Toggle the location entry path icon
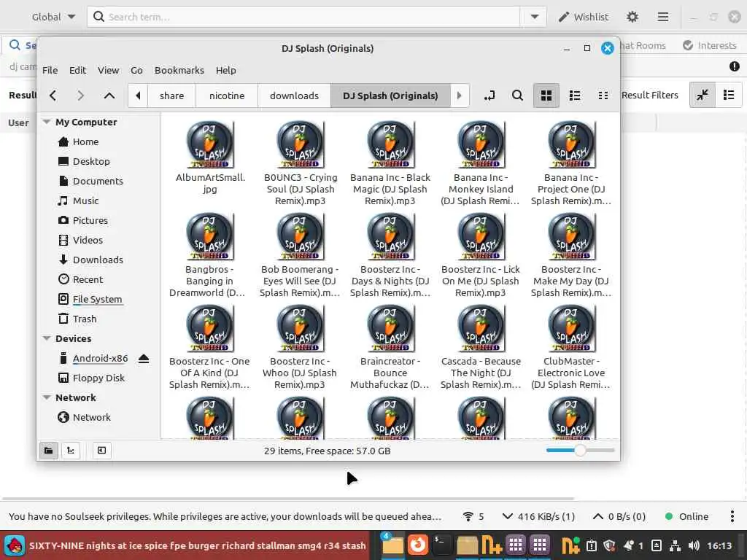This screenshot has width=747, height=560. click(x=489, y=96)
